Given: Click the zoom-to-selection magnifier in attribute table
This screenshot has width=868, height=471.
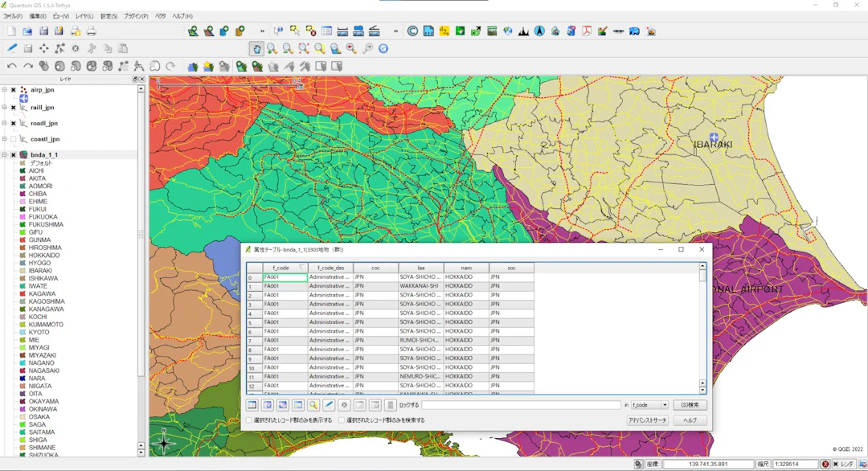Looking at the screenshot, I should 313,405.
